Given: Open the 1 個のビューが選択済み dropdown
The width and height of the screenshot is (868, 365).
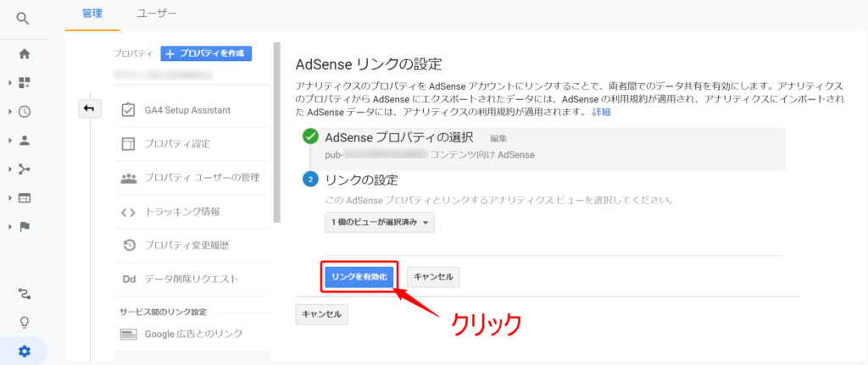Looking at the screenshot, I should (x=380, y=222).
